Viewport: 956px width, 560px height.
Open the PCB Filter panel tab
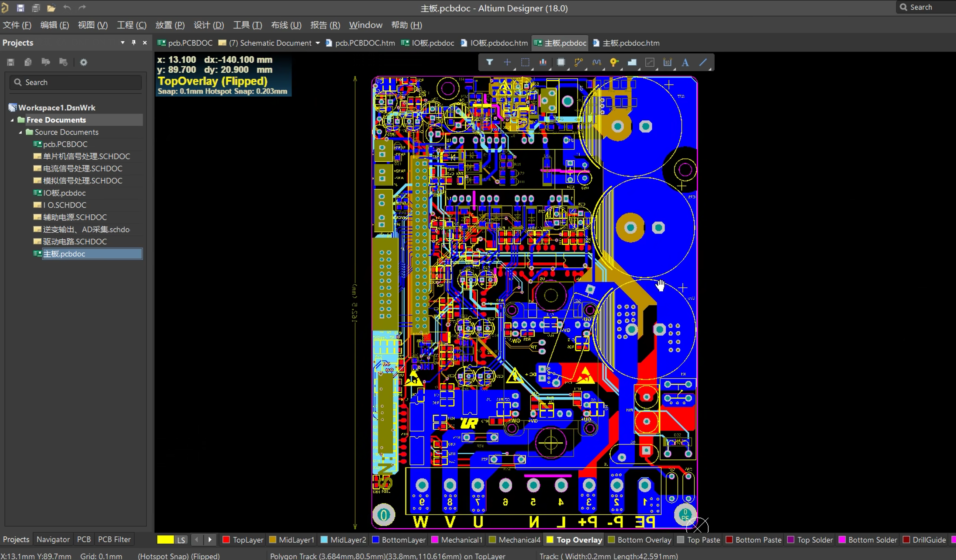114,539
